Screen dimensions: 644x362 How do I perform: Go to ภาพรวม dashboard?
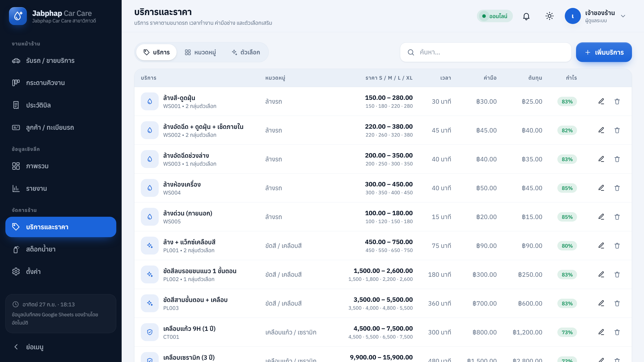coord(61,166)
